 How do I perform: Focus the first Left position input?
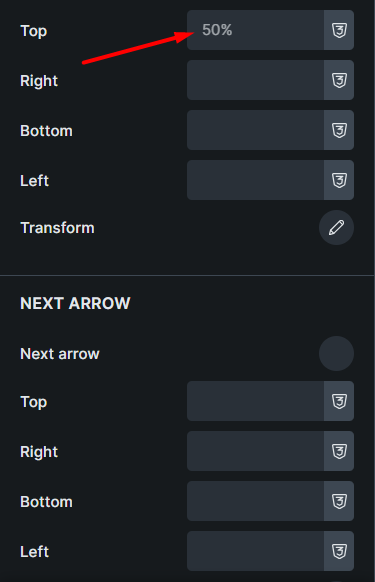[x=255, y=180]
